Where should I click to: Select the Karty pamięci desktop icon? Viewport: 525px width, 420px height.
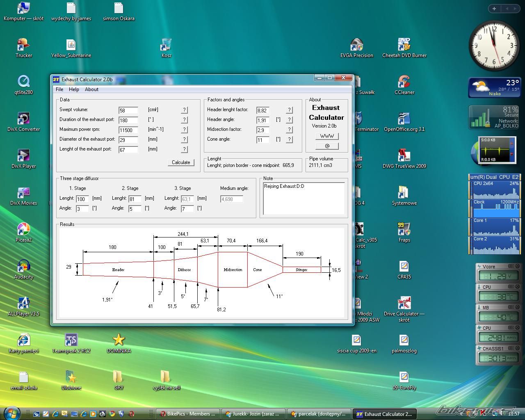[24, 343]
